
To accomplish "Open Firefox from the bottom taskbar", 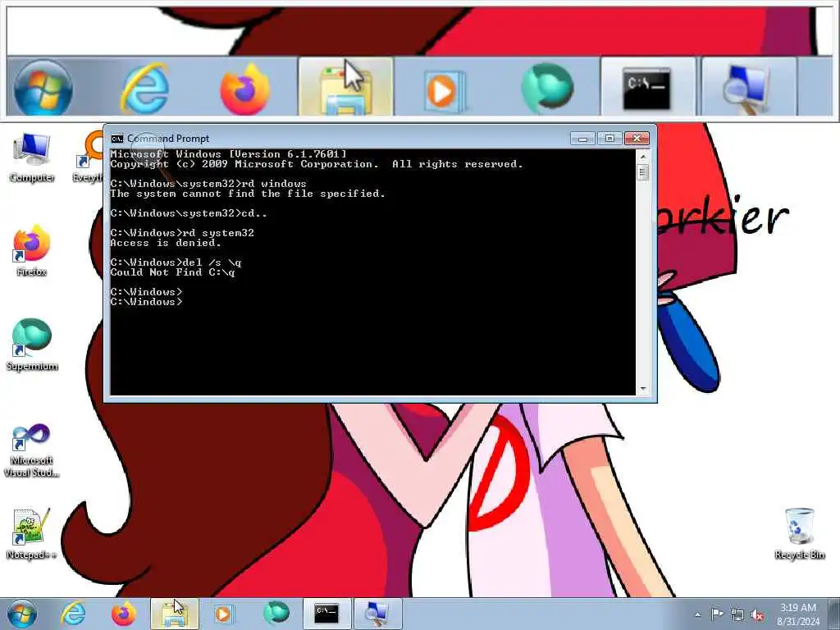I will (x=124, y=614).
